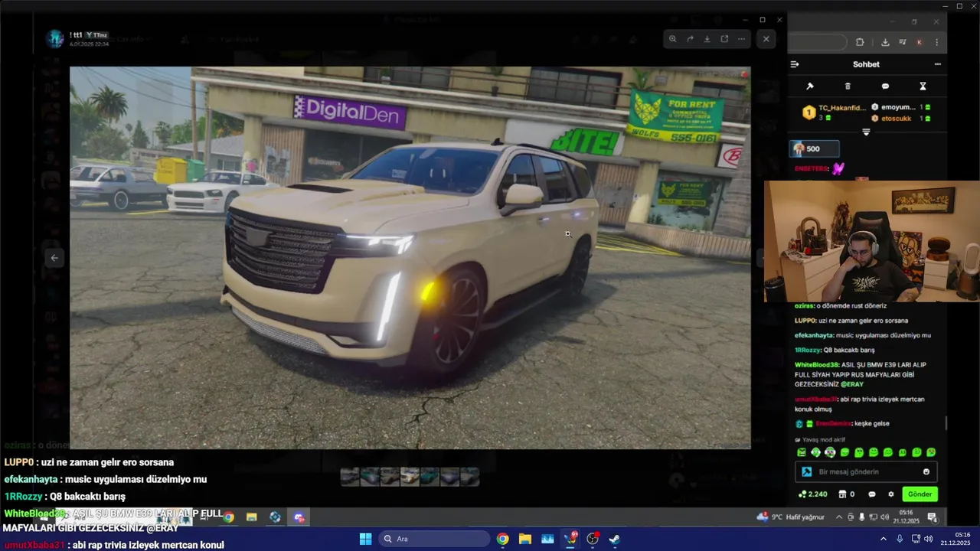Insert the first green angry emote
Viewport: 980px width, 551px height.
pos(802,452)
